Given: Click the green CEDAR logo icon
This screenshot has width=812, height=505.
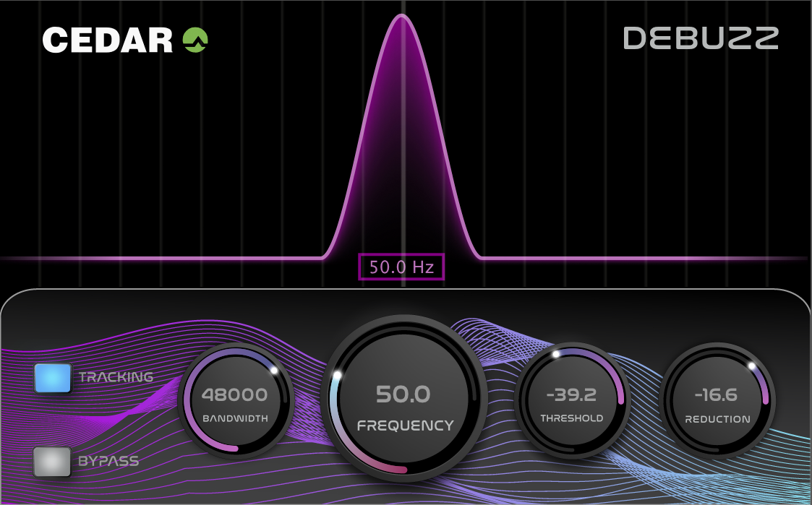Looking at the screenshot, I should [195, 40].
